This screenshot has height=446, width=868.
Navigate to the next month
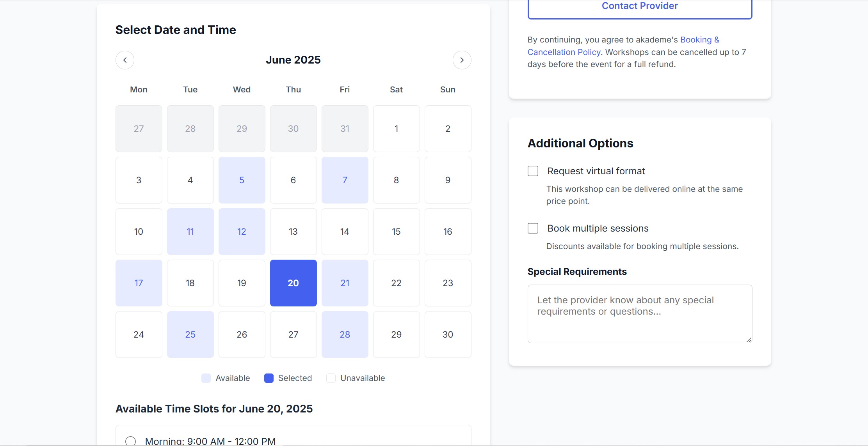tap(462, 60)
